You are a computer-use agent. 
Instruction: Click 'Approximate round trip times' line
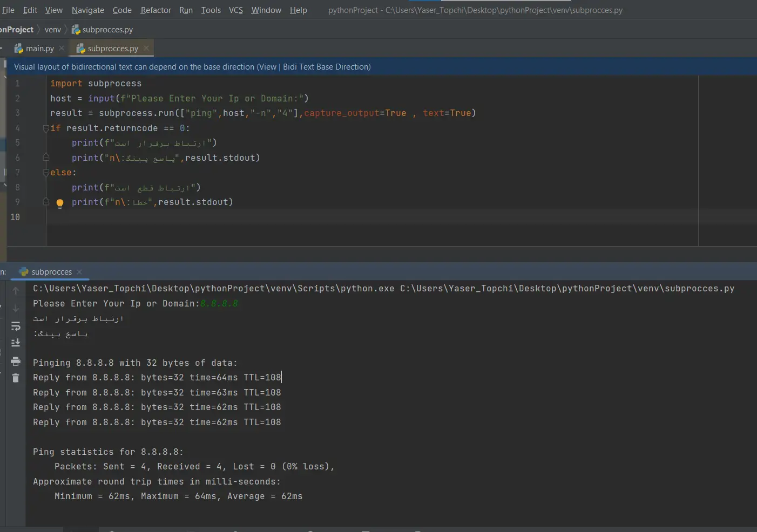pos(157,482)
